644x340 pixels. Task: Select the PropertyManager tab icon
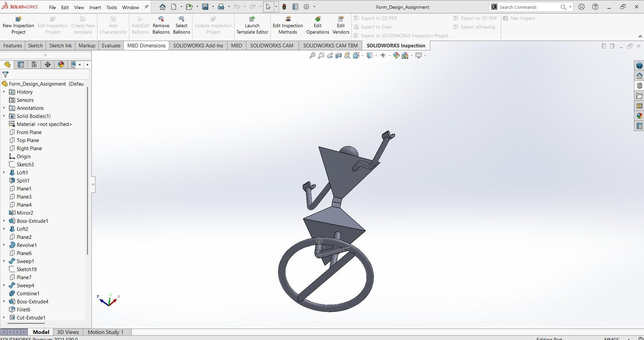click(21, 64)
